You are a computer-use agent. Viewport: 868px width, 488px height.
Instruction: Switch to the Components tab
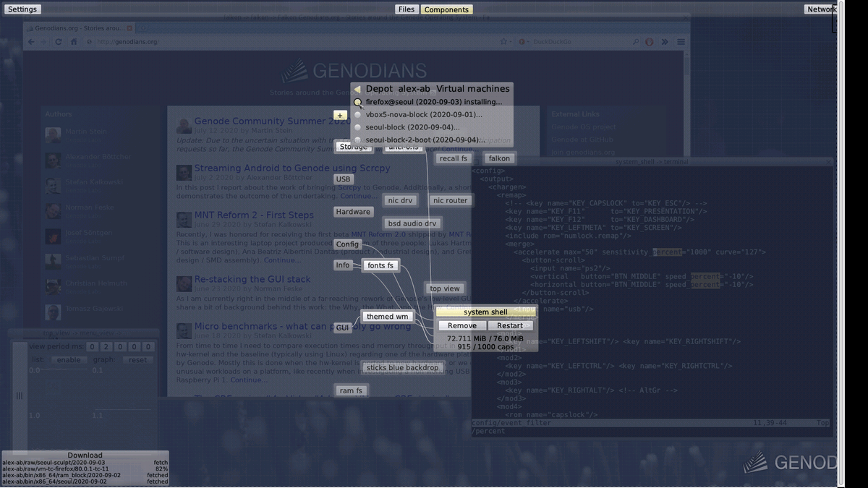[x=446, y=9]
